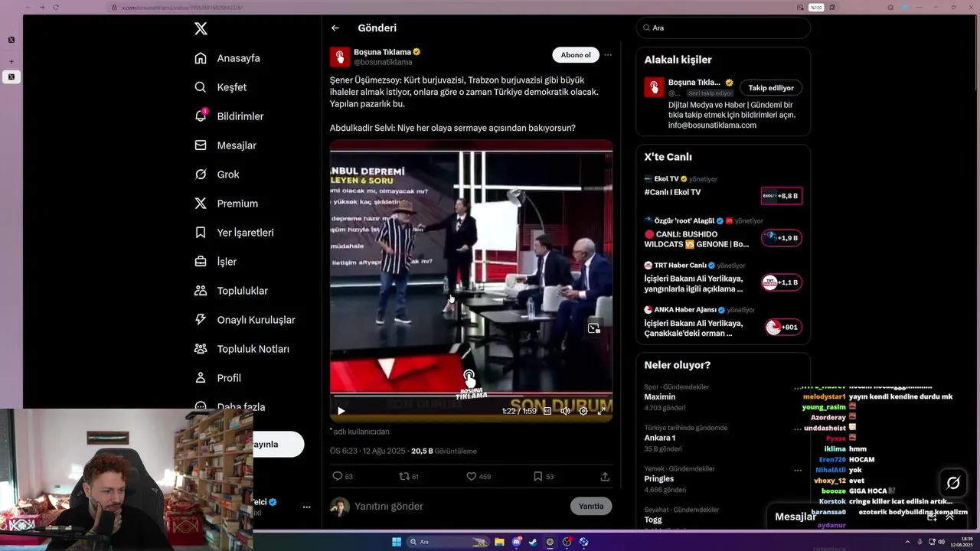Reload the page in the browser

(x=56, y=8)
